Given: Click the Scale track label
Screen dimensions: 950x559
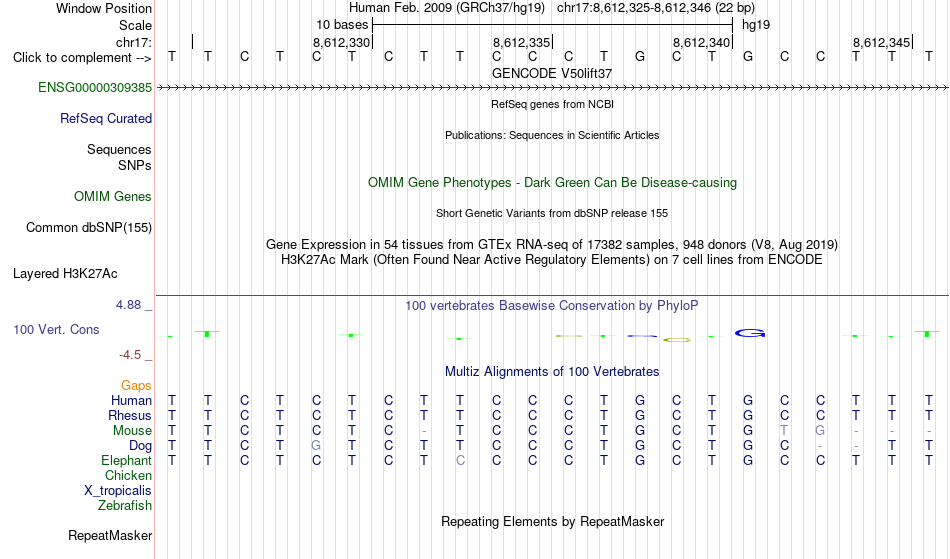Looking at the screenshot, I should (136, 25).
